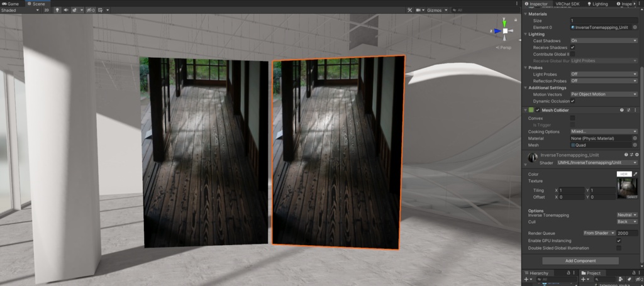The height and width of the screenshot is (286, 644).
Task: Open object picker for collider Mesh
Action: (635, 145)
